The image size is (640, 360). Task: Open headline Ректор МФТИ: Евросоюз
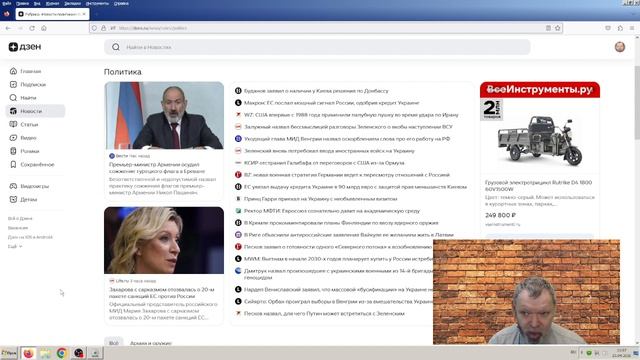tap(332, 211)
